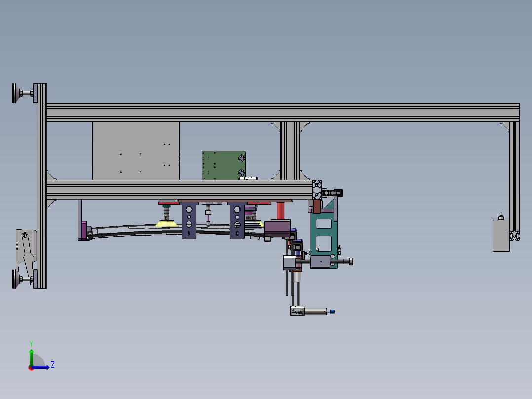
Task: Select the center vertical aluminum post
Action: coord(290,151)
